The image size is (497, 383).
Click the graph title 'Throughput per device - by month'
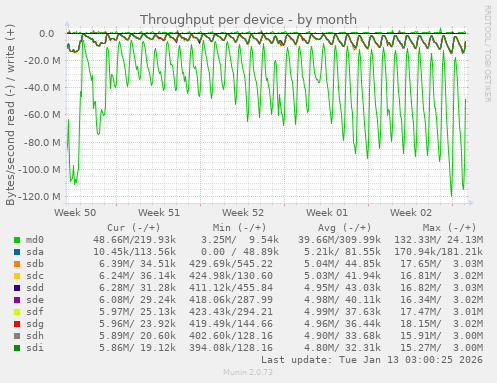[248, 20]
